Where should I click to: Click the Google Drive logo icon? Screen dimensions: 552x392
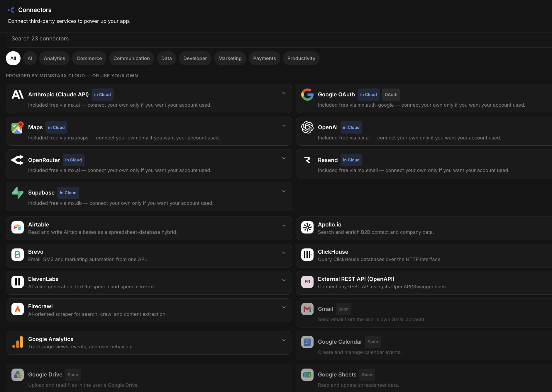click(x=18, y=375)
